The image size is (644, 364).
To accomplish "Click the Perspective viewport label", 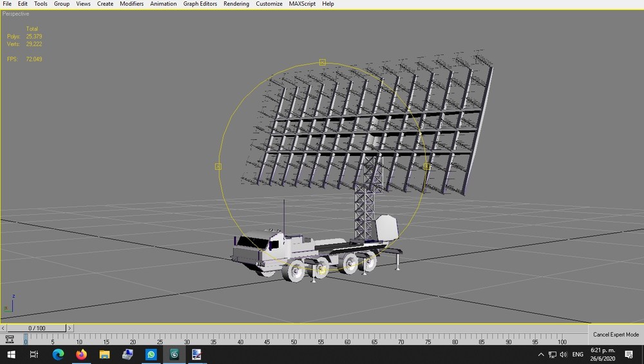I will [15, 14].
